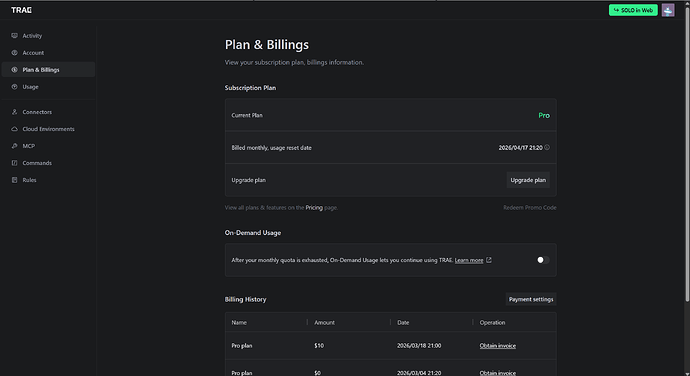Image resolution: width=690 pixels, height=376 pixels.
Task: Click the Rules sidebar icon
Action: click(15, 180)
